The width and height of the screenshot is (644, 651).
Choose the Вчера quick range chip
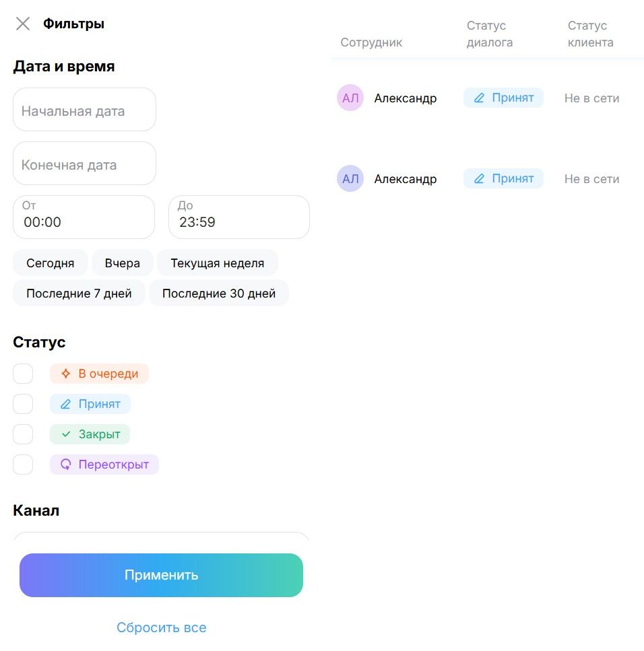click(123, 263)
